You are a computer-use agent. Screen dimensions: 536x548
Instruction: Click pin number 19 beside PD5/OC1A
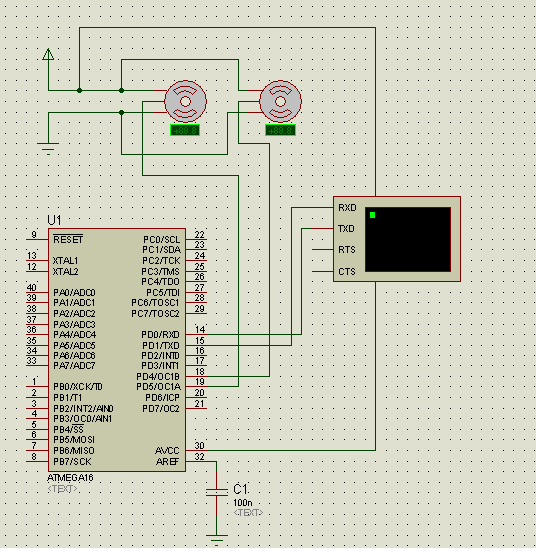(200, 382)
